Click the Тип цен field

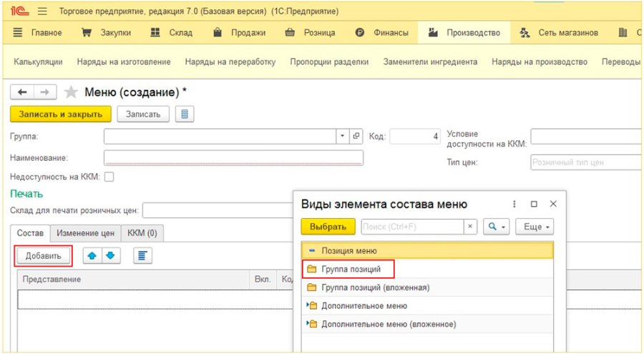pos(587,162)
